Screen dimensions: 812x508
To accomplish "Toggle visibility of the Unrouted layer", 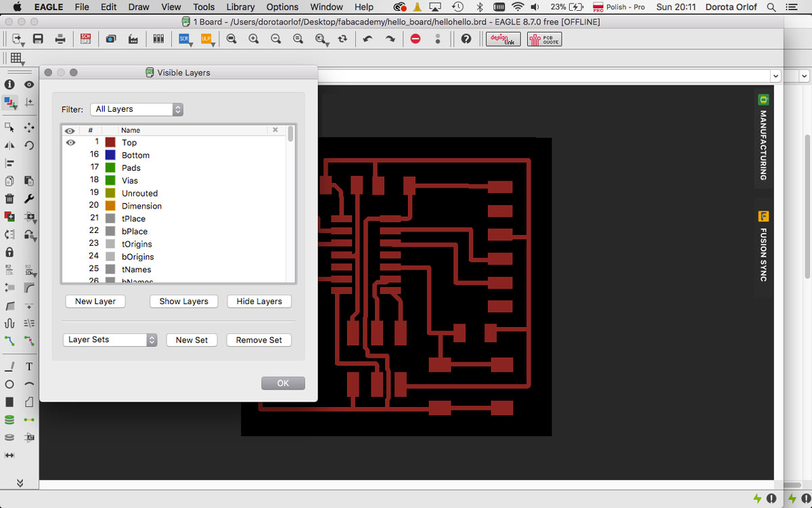I will click(70, 193).
